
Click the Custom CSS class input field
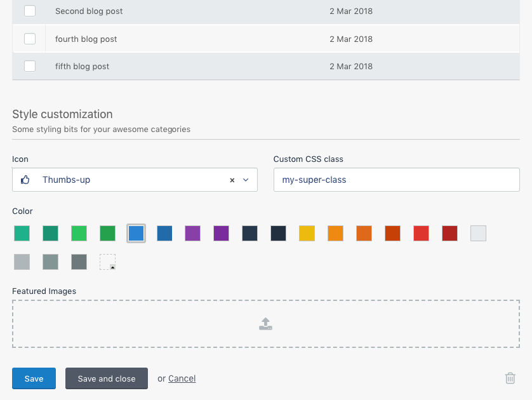(397, 180)
